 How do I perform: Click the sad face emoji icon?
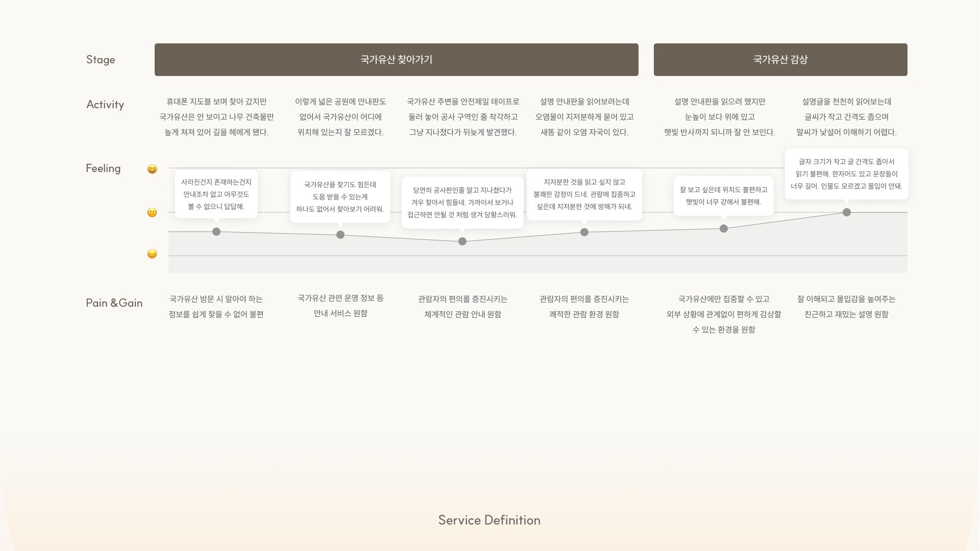(152, 254)
